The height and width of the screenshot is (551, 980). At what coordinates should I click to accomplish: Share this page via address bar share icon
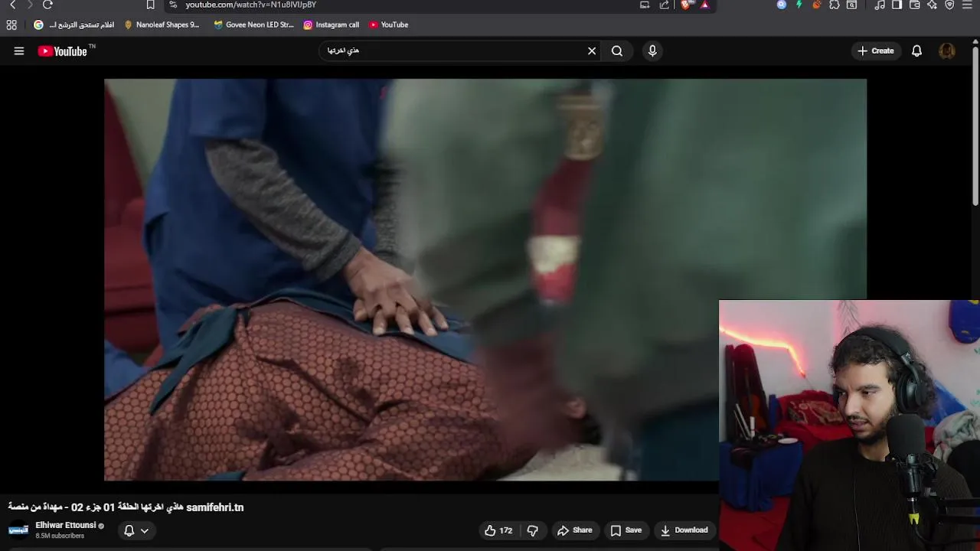pyautogui.click(x=665, y=5)
